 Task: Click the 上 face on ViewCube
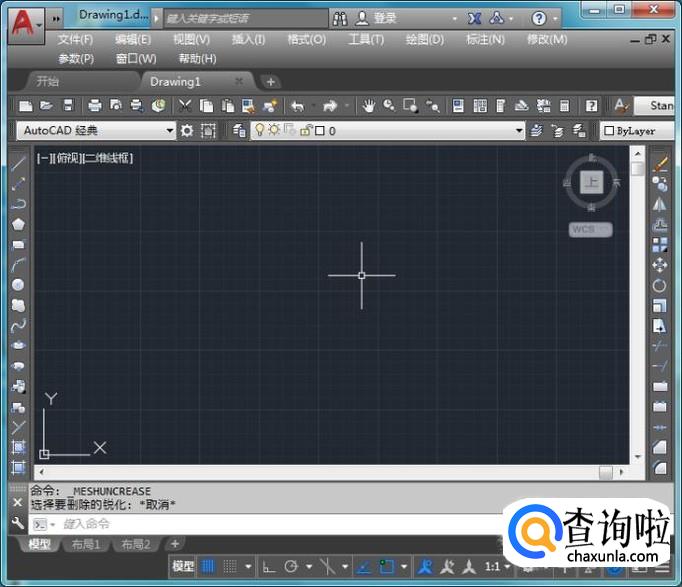tap(592, 181)
